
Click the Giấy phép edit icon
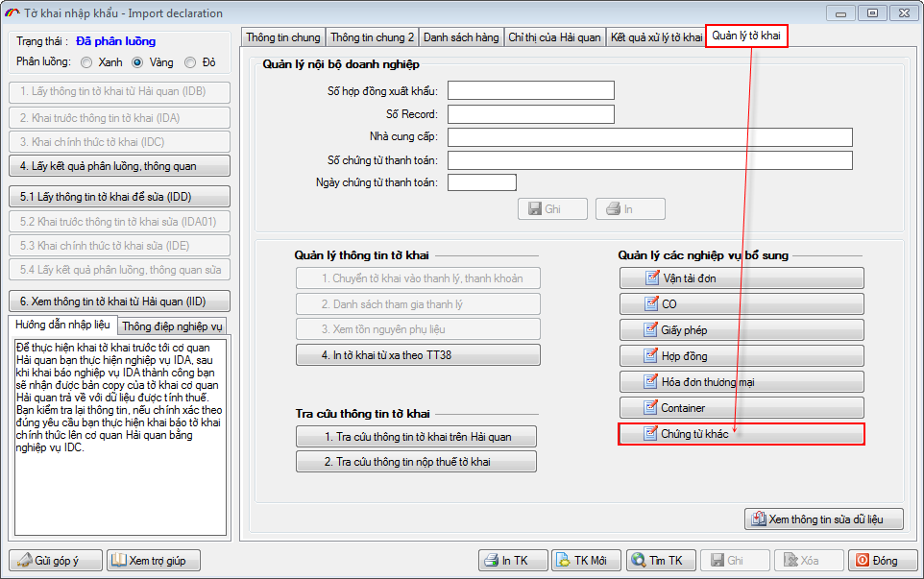pyautogui.click(x=649, y=330)
